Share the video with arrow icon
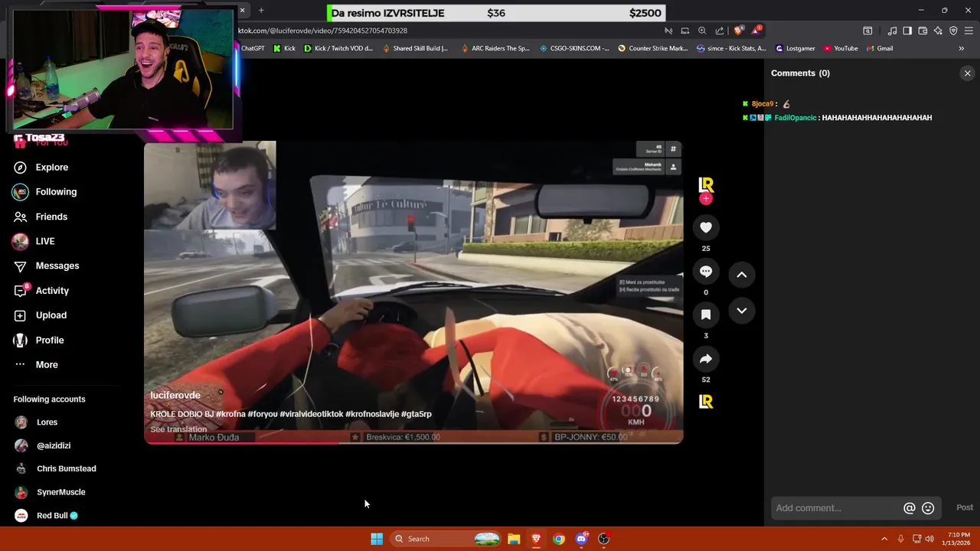 coord(706,358)
